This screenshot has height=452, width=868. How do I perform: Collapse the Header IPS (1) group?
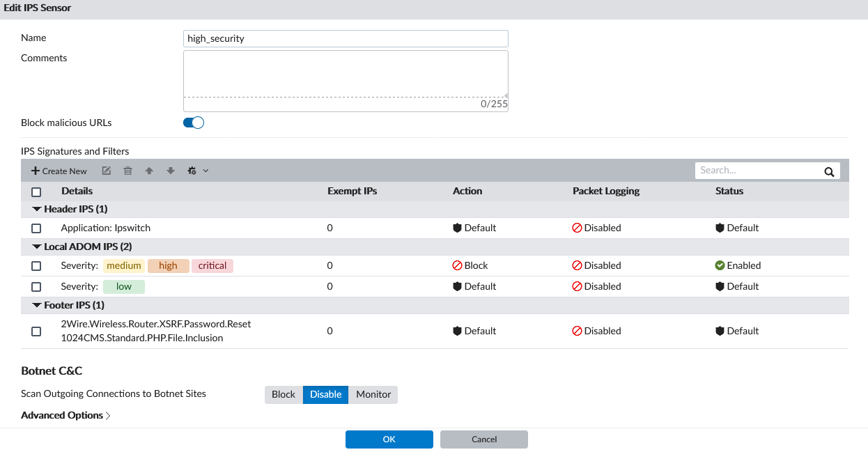[37, 209]
